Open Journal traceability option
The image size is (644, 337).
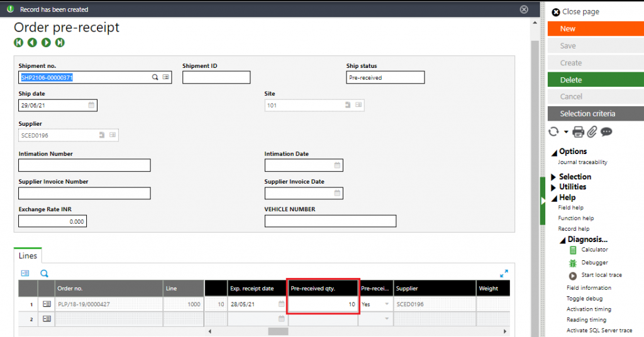[x=582, y=162]
